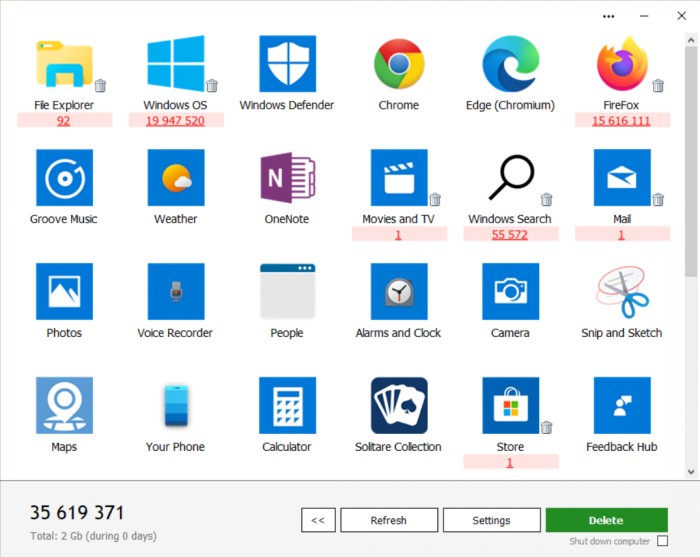The width and height of the screenshot is (700, 557).
Task: Click trash bin next to File Explorer
Action: click(100, 85)
